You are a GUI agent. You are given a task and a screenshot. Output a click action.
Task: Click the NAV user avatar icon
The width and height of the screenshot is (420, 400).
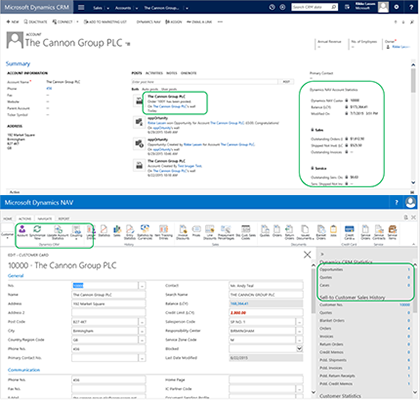(x=411, y=202)
